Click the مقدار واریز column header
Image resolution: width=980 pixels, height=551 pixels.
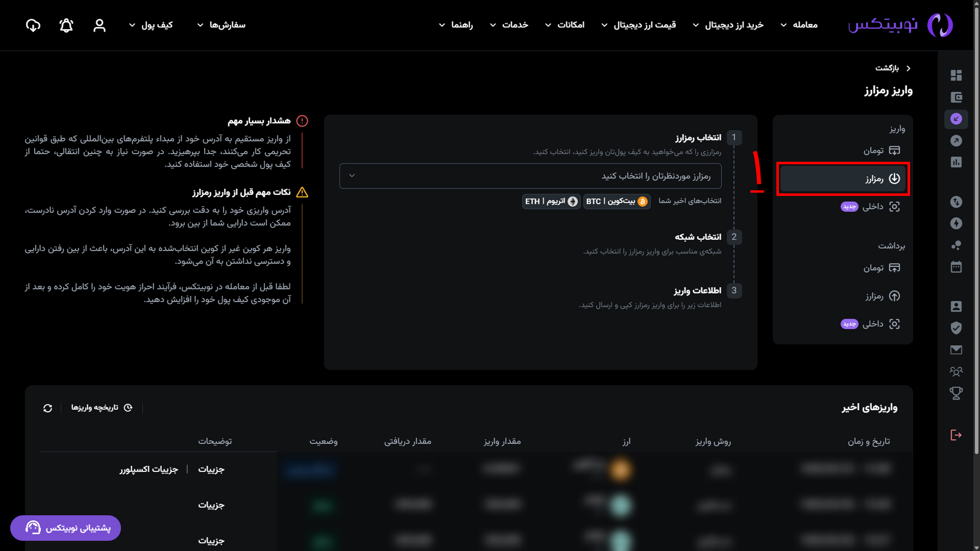(x=502, y=441)
